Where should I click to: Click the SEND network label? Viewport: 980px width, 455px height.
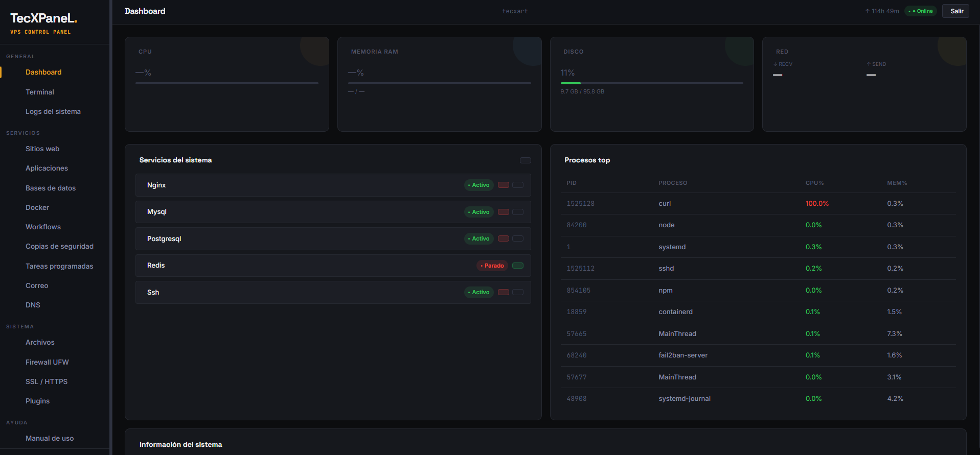point(876,64)
